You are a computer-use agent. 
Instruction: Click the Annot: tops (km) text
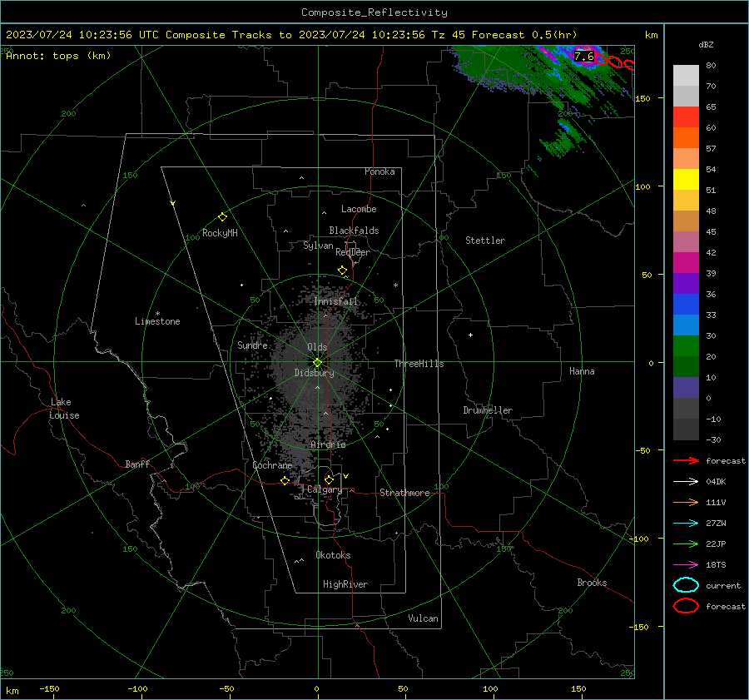(x=58, y=56)
